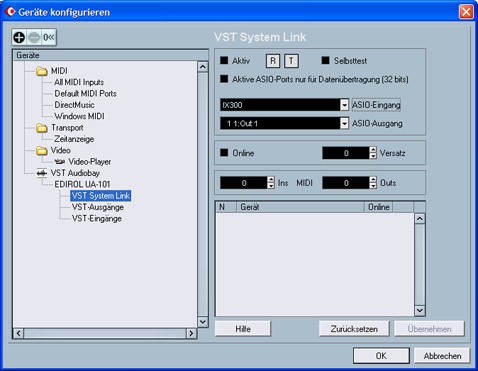Click the MIDI Outs value field
Image resolution: width=478 pixels, height=371 pixels.
(346, 183)
